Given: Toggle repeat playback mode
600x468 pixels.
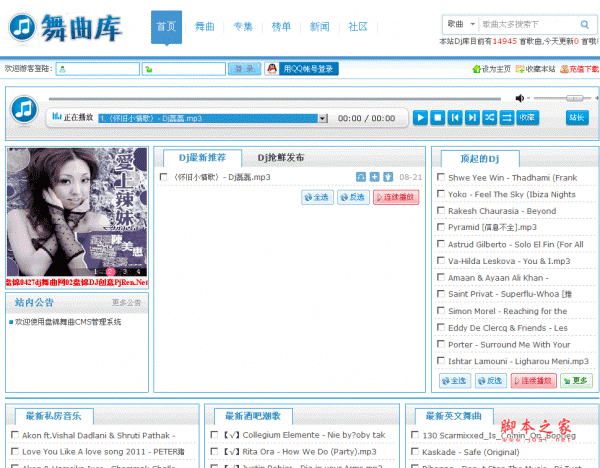Looking at the screenshot, I should tap(507, 117).
